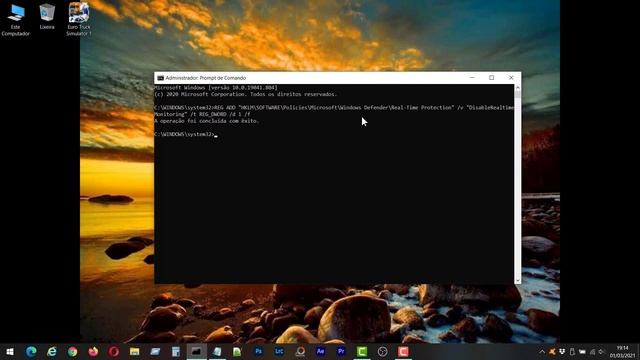This screenshot has height=360, width=640.
Task: Open the red Camtasia recorder taskbar icon
Action: (403, 351)
